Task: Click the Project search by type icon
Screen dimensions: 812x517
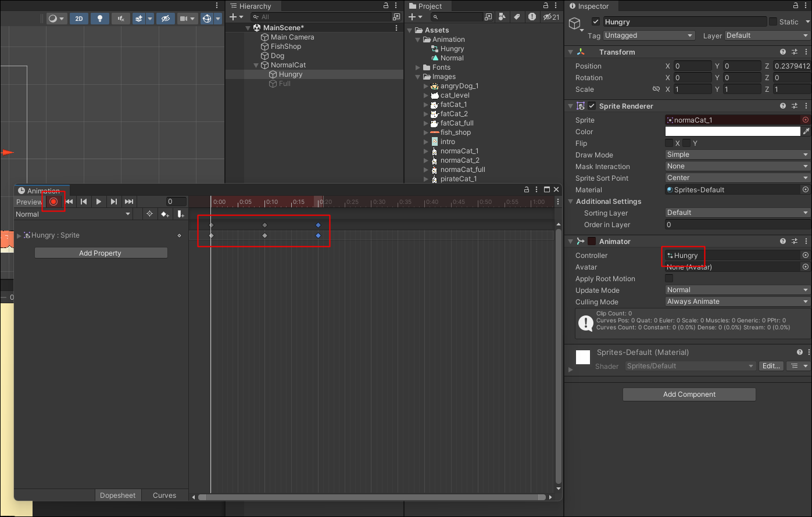Action: click(502, 17)
